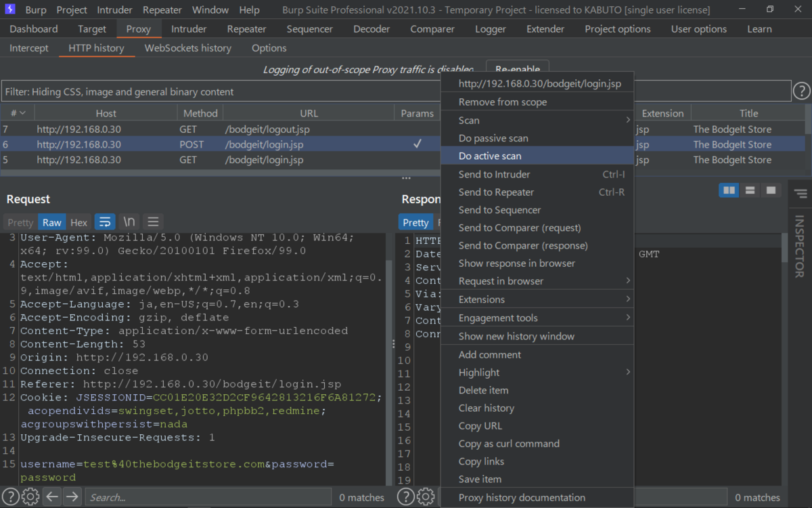Select Copy URL
The width and height of the screenshot is (812, 508).
pos(537,426)
